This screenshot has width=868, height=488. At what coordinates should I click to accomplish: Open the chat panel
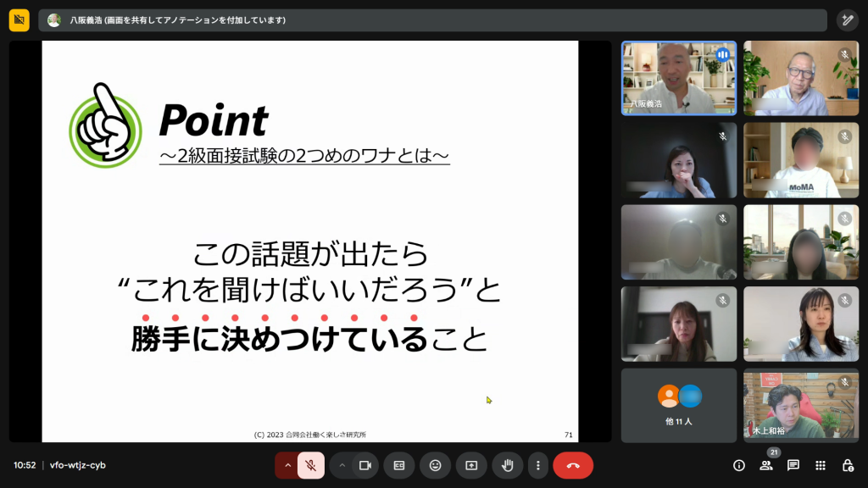tap(793, 465)
